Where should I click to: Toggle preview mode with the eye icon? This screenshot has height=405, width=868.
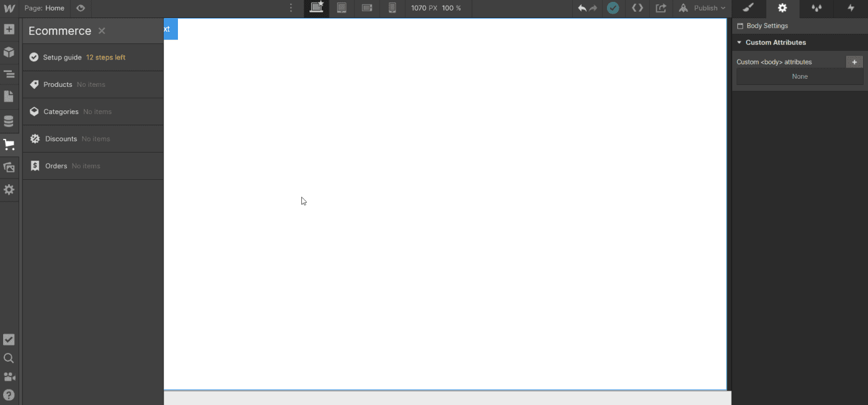[x=81, y=8]
